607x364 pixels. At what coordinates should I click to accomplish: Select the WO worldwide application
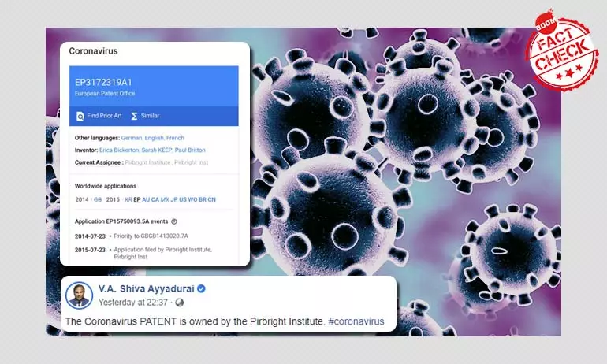(192, 199)
